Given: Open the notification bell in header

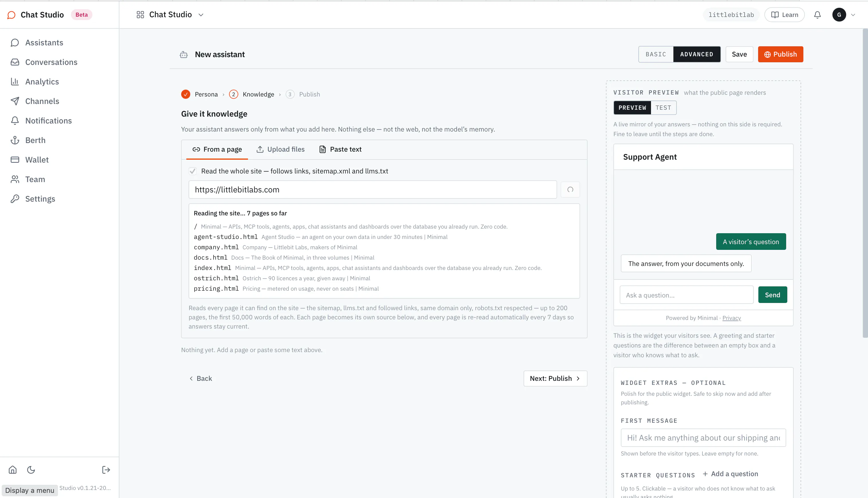Looking at the screenshot, I should click(817, 15).
